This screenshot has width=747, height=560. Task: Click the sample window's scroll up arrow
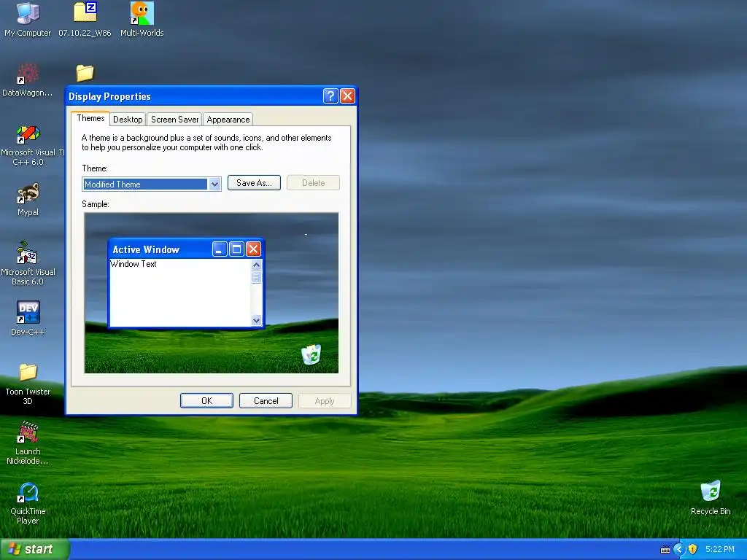point(256,265)
